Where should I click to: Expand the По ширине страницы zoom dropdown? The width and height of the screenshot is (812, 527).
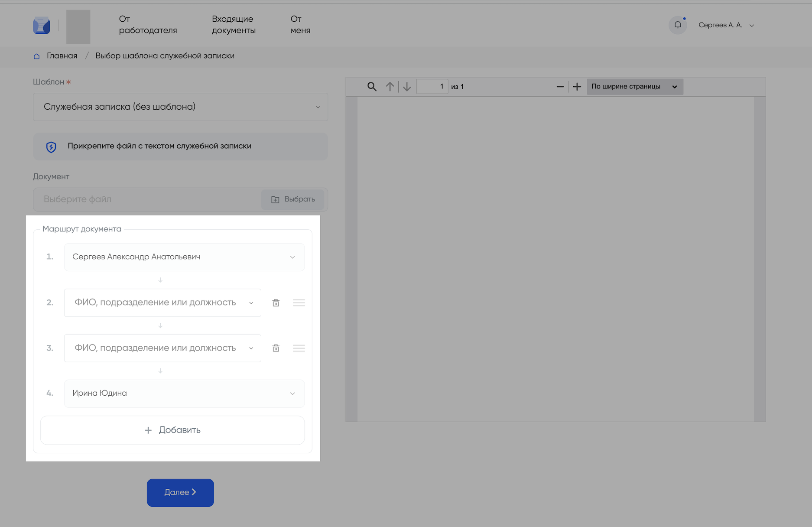coord(634,87)
